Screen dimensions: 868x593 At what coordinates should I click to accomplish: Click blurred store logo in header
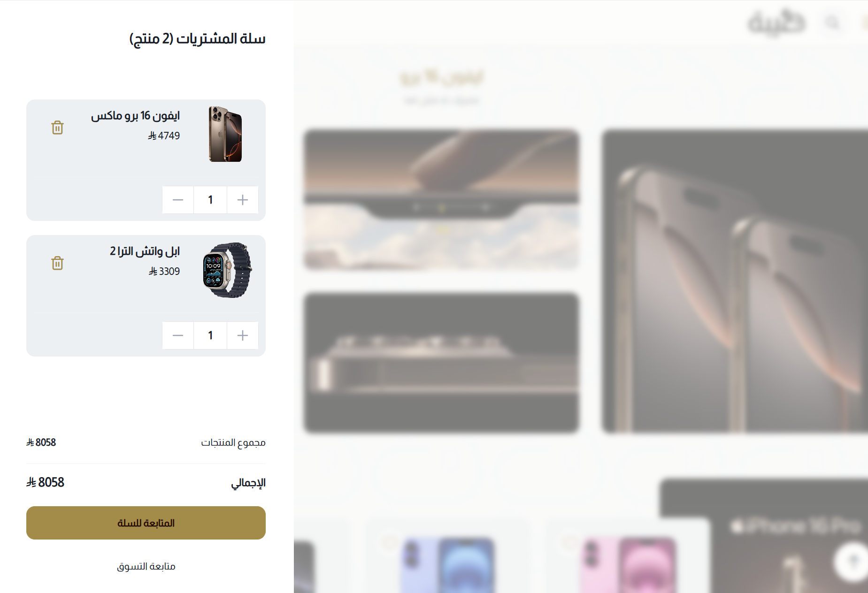click(776, 22)
